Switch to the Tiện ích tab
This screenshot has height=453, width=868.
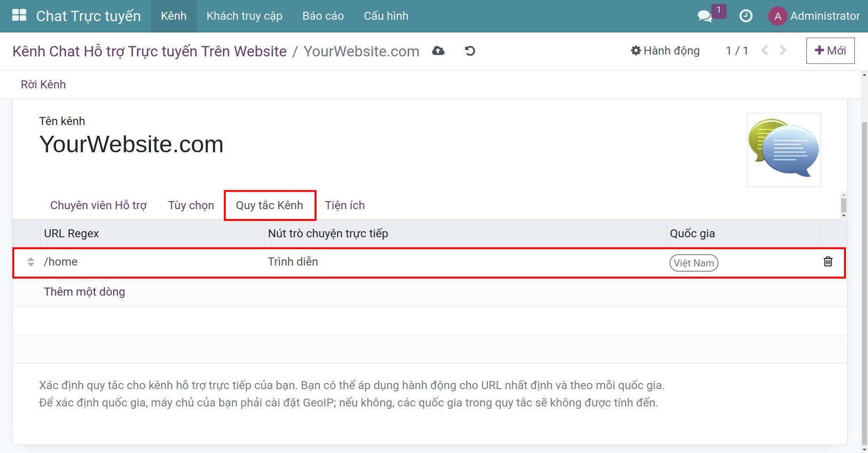tap(345, 205)
